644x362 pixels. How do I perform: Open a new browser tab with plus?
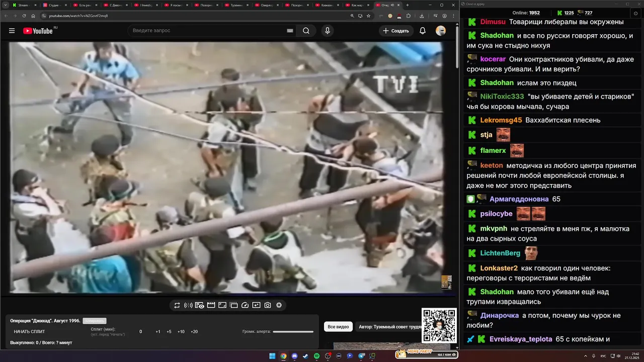pos(408,5)
